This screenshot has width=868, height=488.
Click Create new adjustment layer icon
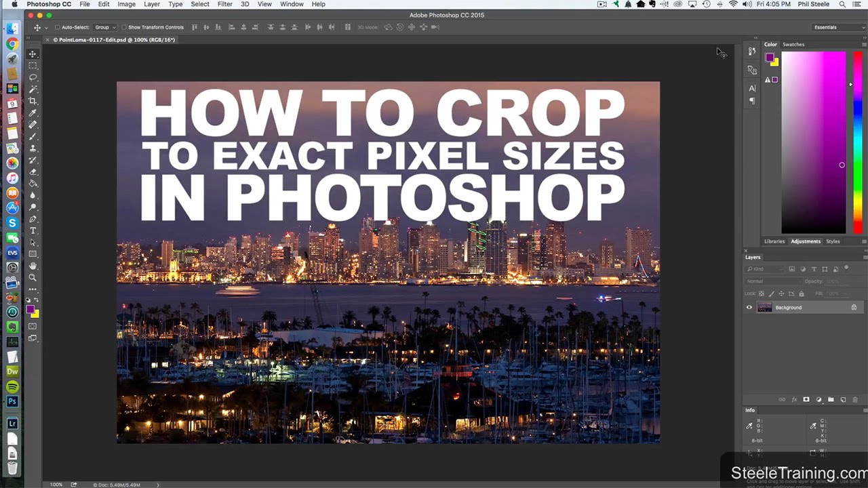click(818, 400)
